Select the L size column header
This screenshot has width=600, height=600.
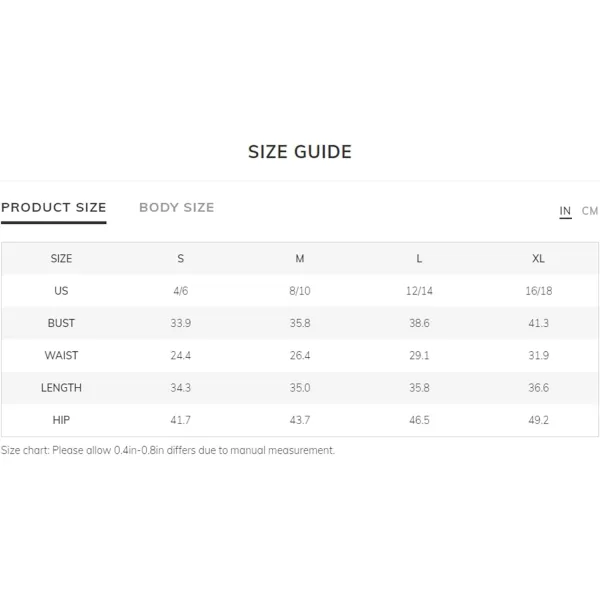coord(419,259)
